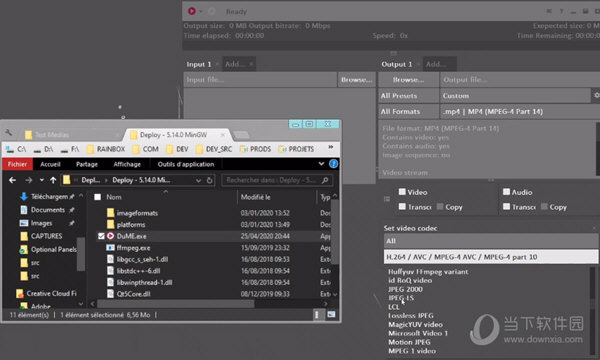The width and height of the screenshot is (600, 360).
Task: Click the All Formats button
Action: point(408,111)
